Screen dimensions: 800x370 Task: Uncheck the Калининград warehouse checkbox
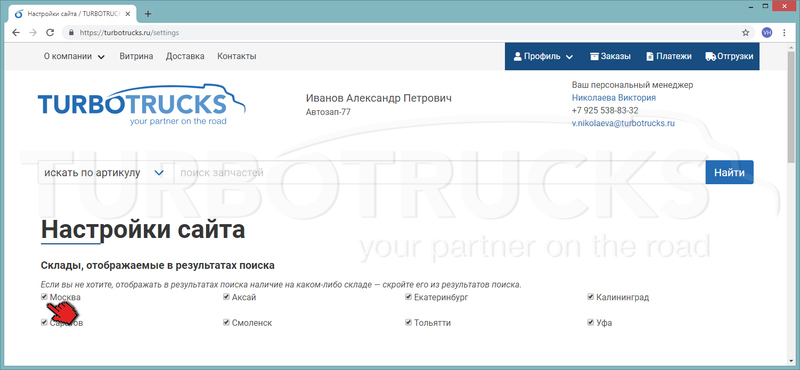coord(590,297)
